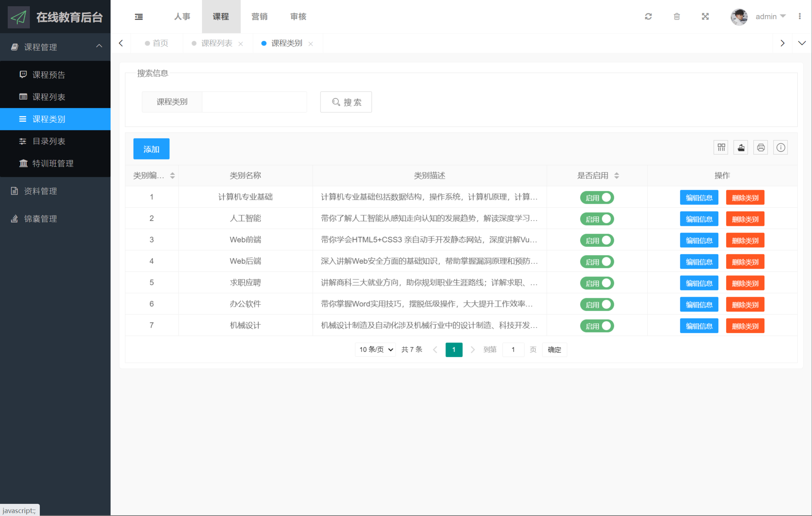Toggle 启用 switch for Web前端 row
The width and height of the screenshot is (812, 516).
pyautogui.click(x=597, y=240)
